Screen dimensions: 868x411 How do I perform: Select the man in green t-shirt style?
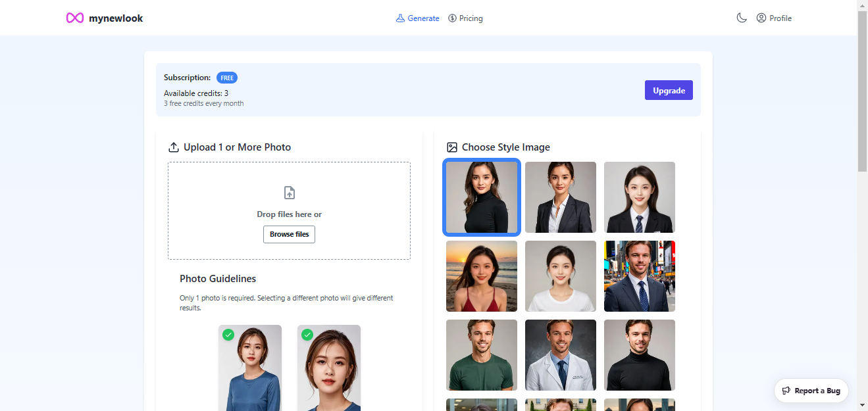[482, 355]
